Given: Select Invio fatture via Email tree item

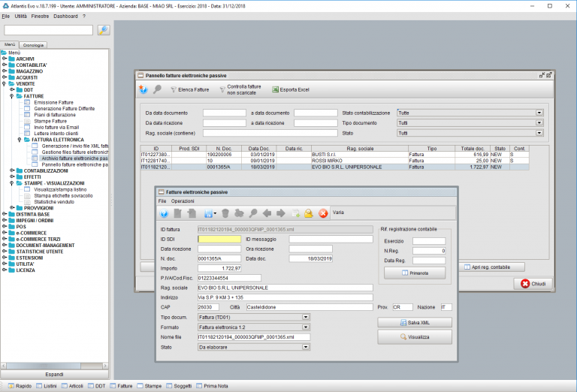Looking at the screenshot, I should pyautogui.click(x=56, y=127).
